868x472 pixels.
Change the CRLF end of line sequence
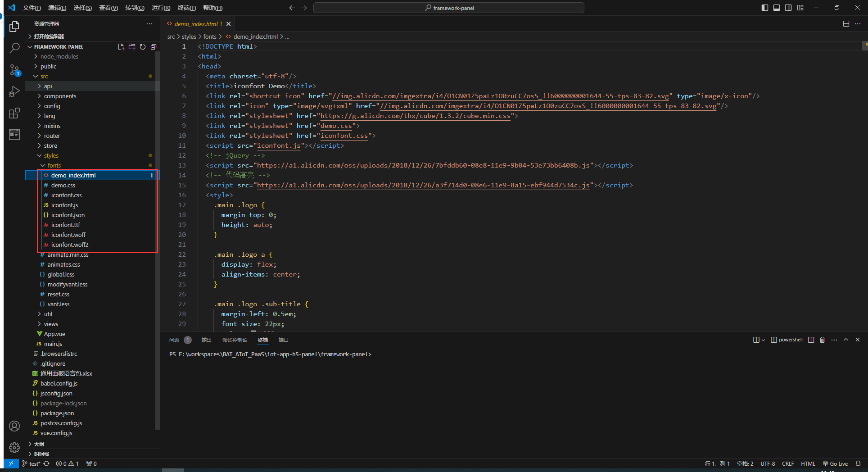(x=788, y=463)
